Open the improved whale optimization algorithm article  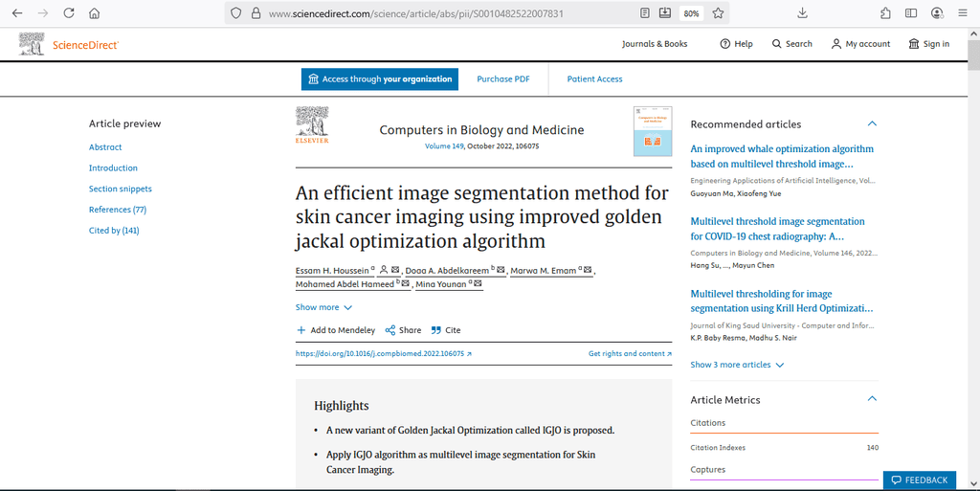point(782,156)
